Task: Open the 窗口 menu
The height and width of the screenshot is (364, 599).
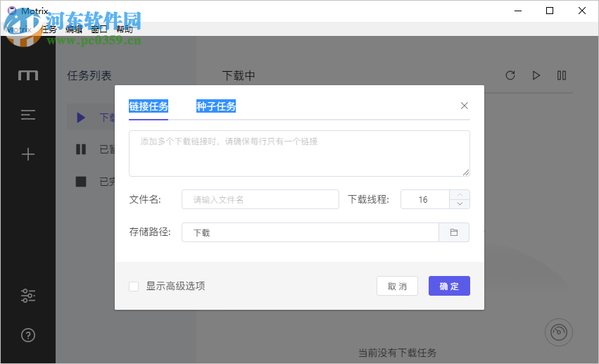Action: tap(99, 30)
